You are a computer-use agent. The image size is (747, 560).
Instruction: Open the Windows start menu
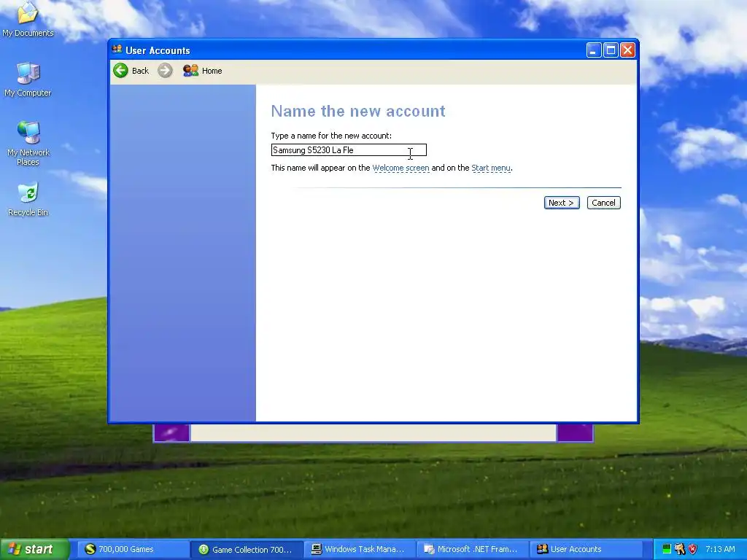tap(34, 549)
